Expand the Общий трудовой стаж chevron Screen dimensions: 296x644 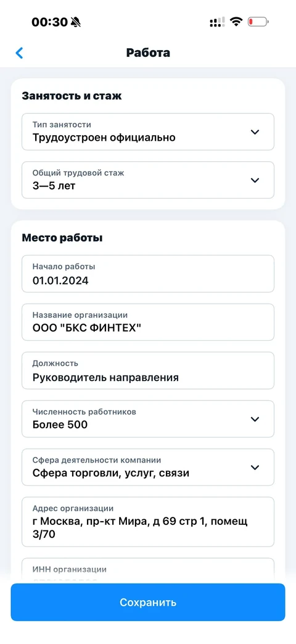pos(255,180)
